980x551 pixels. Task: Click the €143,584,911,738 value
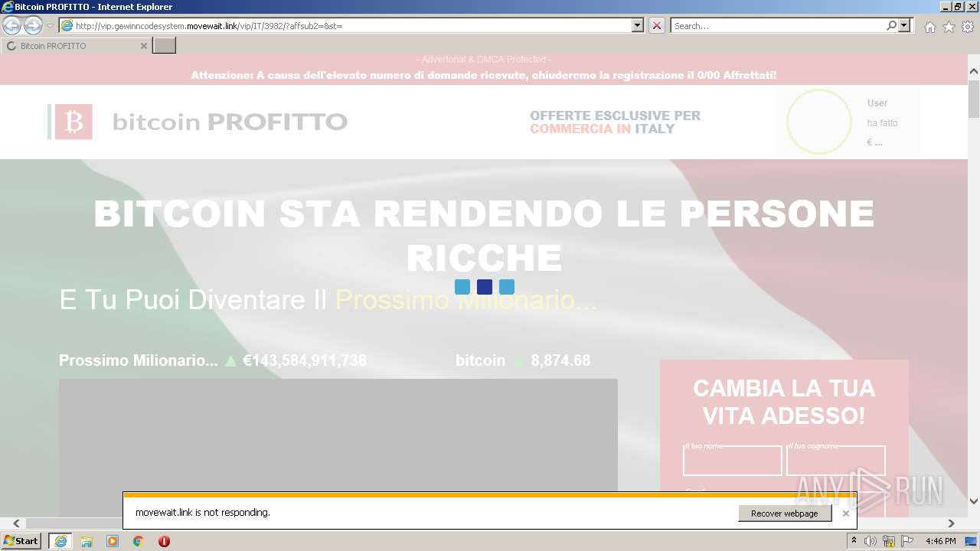pyautogui.click(x=305, y=360)
